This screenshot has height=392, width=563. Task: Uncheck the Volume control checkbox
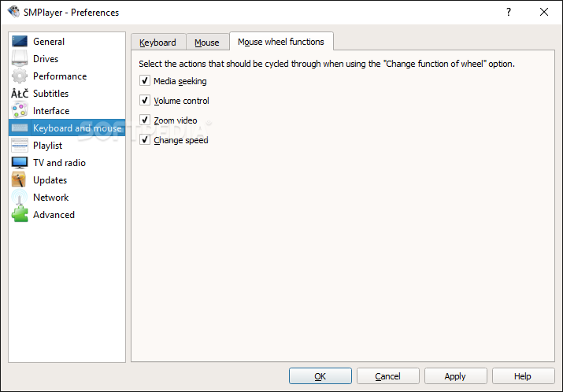click(x=145, y=100)
